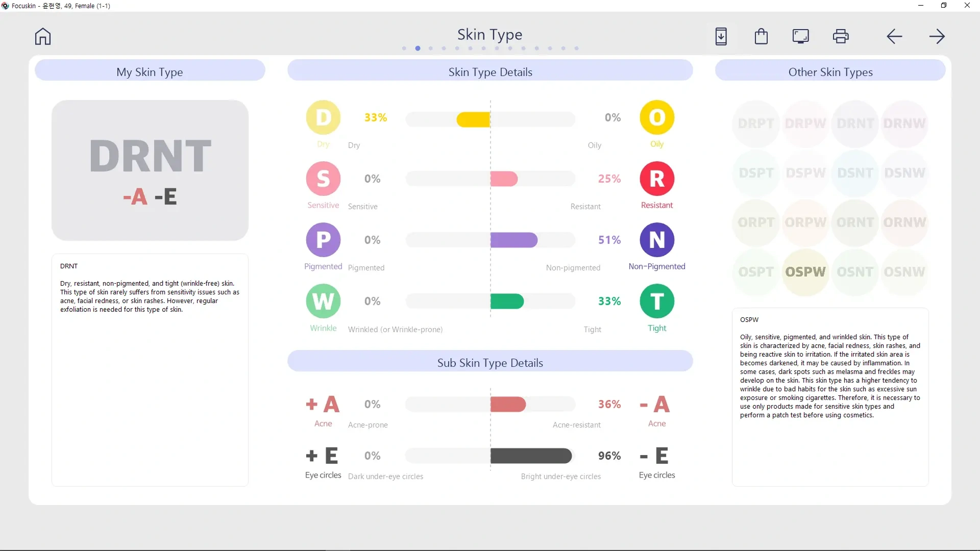
Task: Select the DSPT skin type bubble
Action: 756,173
